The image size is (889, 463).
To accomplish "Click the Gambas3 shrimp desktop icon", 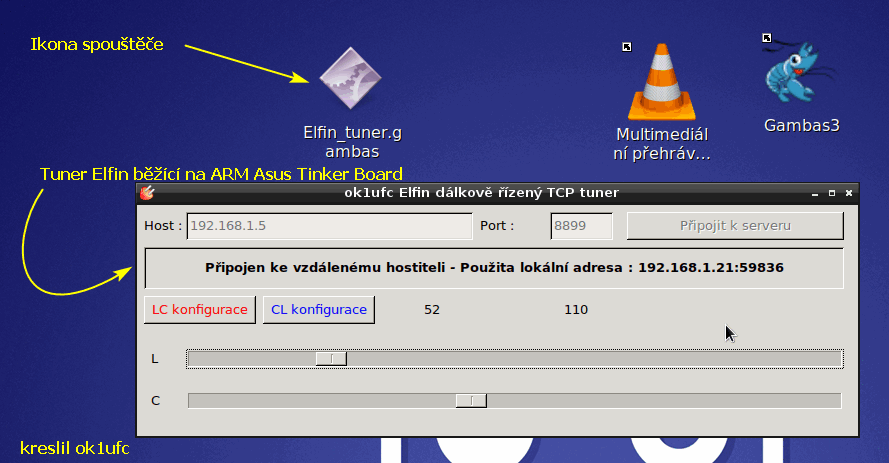I will click(x=800, y=77).
